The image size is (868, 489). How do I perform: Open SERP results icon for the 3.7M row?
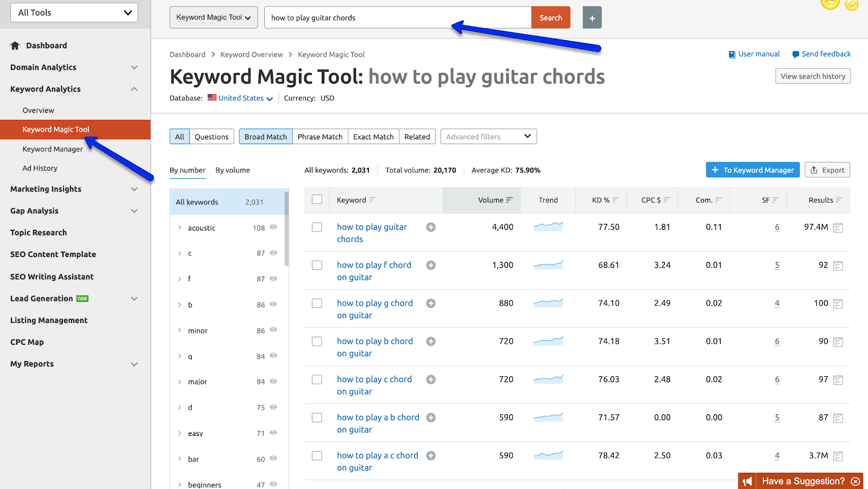click(838, 456)
